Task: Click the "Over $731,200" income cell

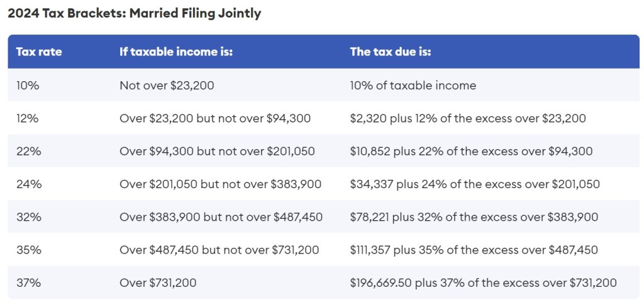Action: click(158, 282)
